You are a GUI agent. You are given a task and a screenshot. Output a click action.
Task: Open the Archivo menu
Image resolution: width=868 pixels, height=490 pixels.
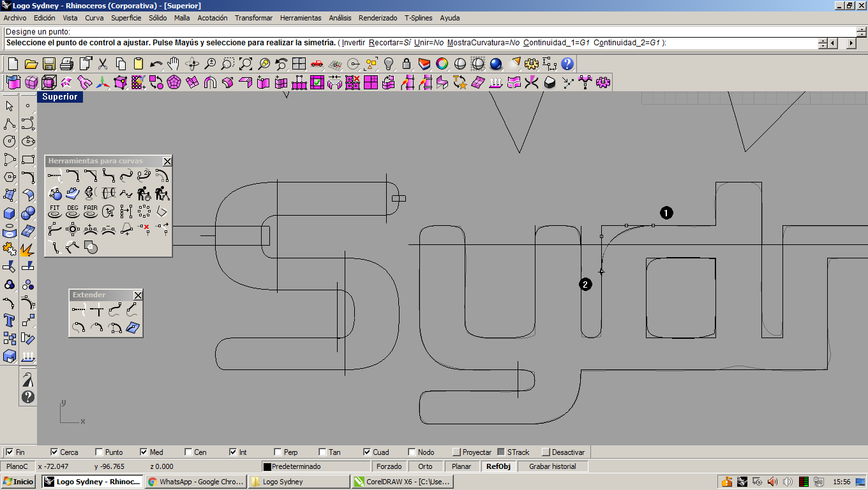[x=15, y=18]
